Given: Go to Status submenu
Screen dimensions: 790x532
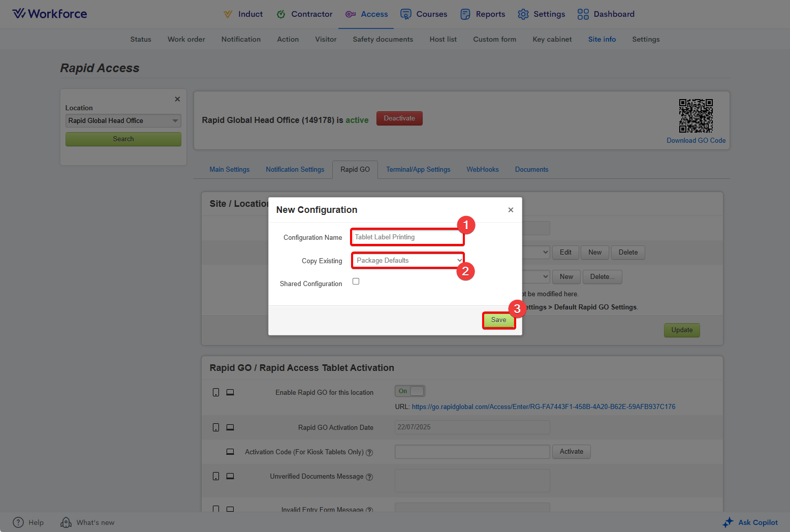Looking at the screenshot, I should [141, 39].
